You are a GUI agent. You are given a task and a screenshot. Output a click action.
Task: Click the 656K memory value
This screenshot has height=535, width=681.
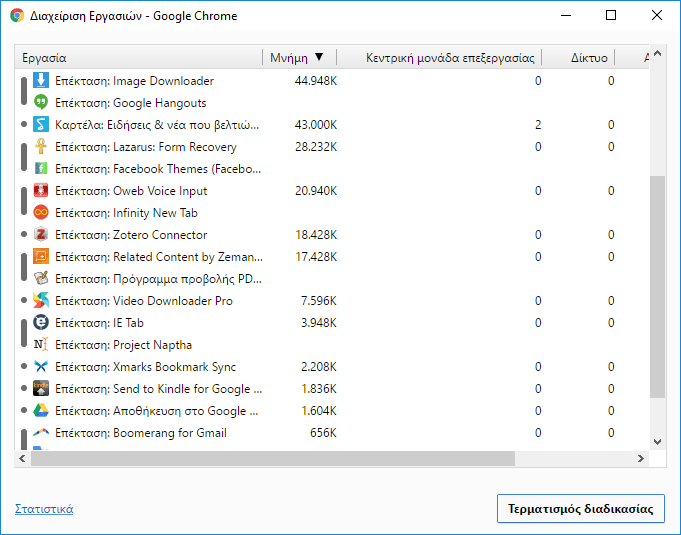coord(323,433)
